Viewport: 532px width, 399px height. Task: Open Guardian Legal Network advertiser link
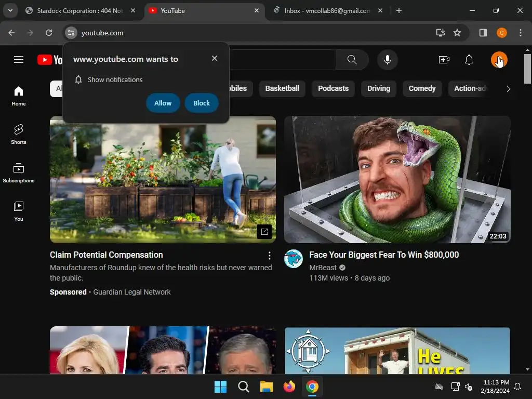pos(131,292)
